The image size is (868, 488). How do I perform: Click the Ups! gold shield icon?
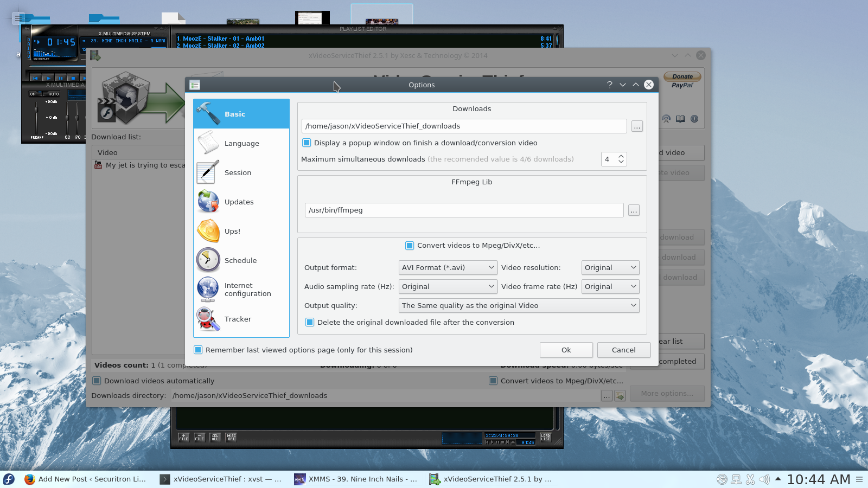[x=208, y=231]
